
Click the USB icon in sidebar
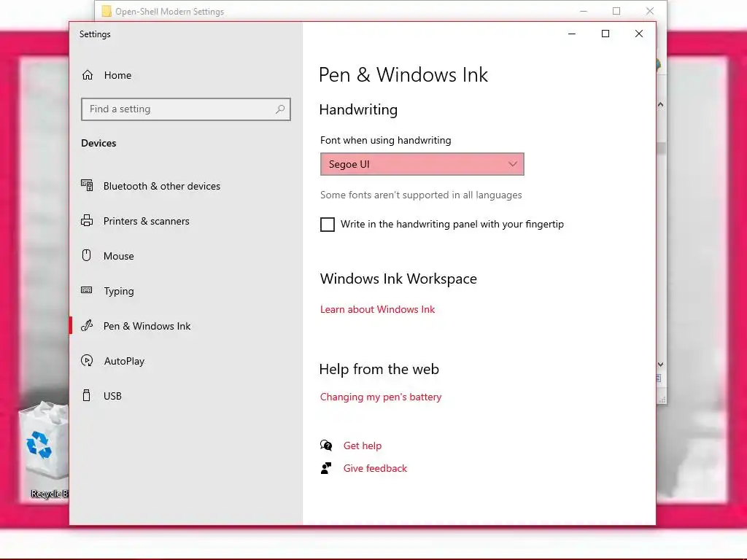tap(86, 395)
